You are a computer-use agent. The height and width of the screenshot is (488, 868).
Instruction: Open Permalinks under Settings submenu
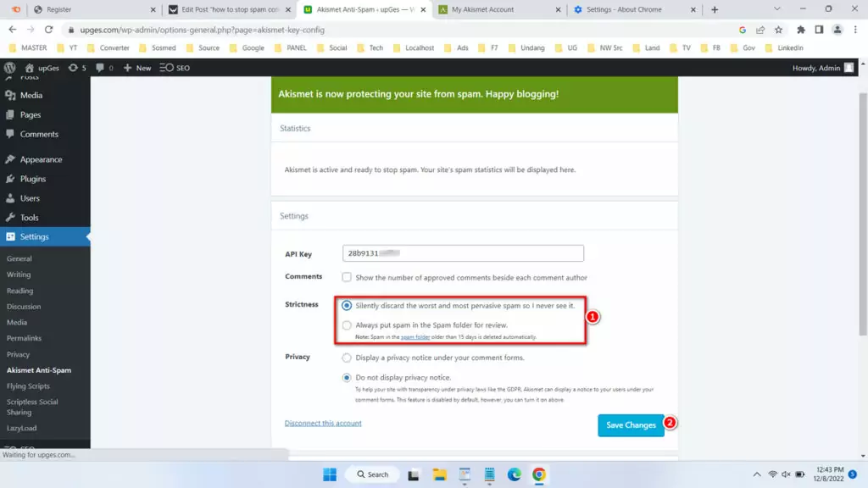(x=24, y=338)
